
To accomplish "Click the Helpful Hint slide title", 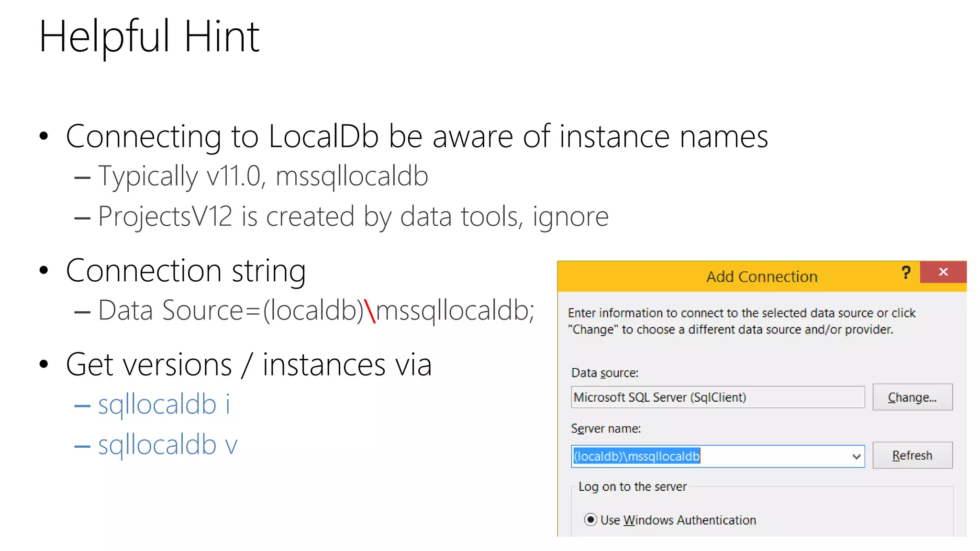I will (149, 36).
